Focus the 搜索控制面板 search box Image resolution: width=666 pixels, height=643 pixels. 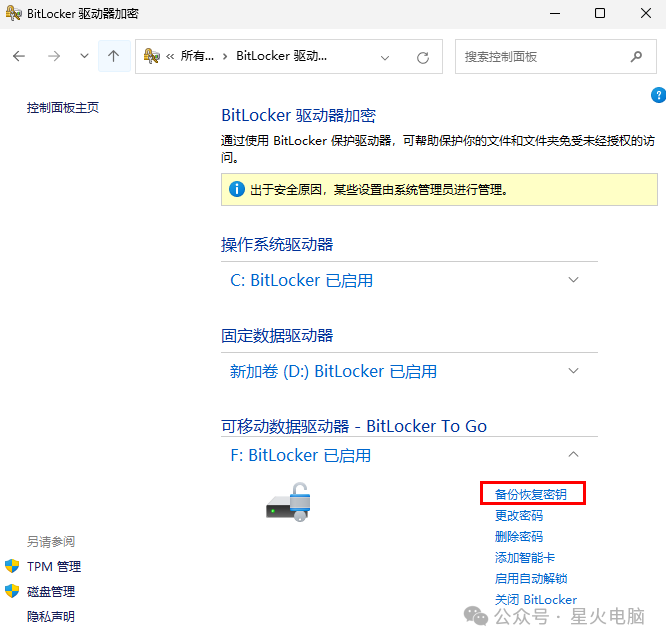pyautogui.click(x=556, y=56)
